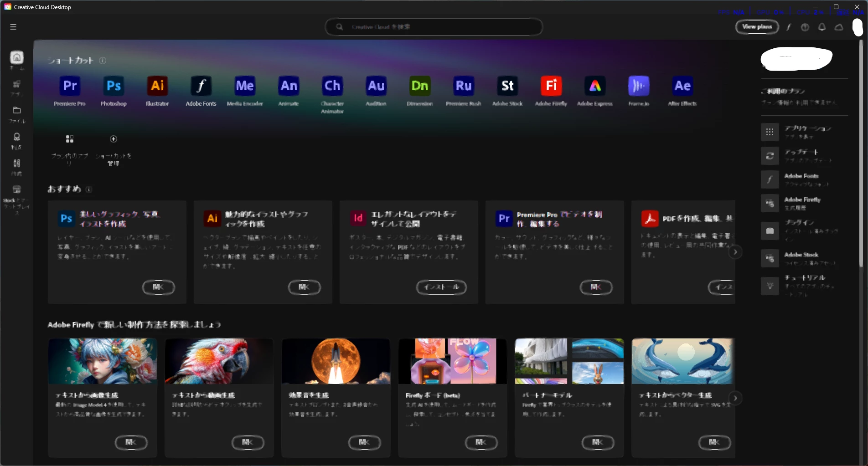
Task: Open the hamburger menu
Action: point(13,27)
